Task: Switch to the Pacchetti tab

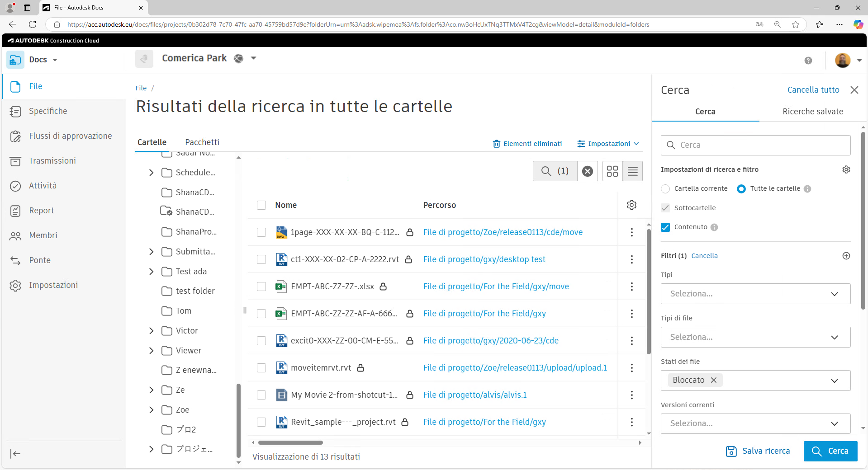Action: point(202,142)
